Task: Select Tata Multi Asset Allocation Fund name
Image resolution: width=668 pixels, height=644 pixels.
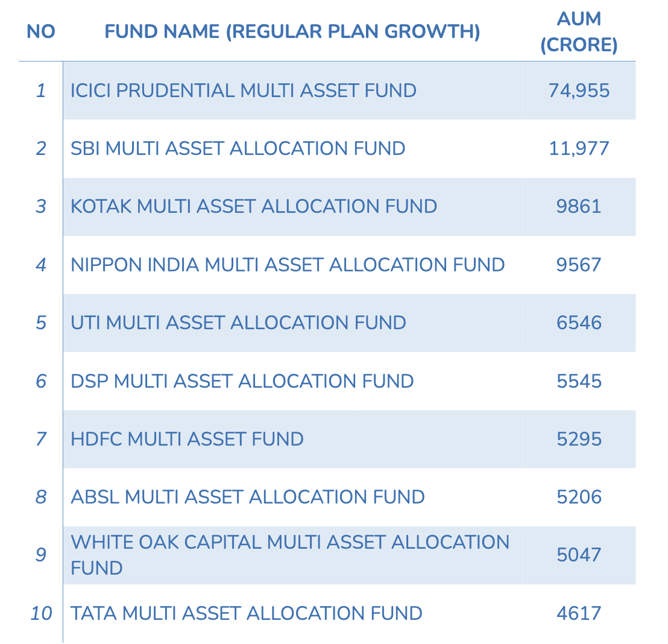Action: click(247, 613)
